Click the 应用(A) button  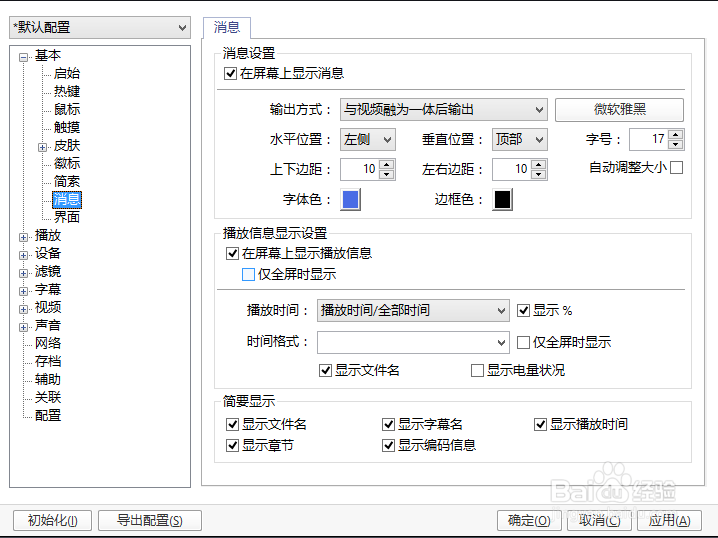[669, 521]
